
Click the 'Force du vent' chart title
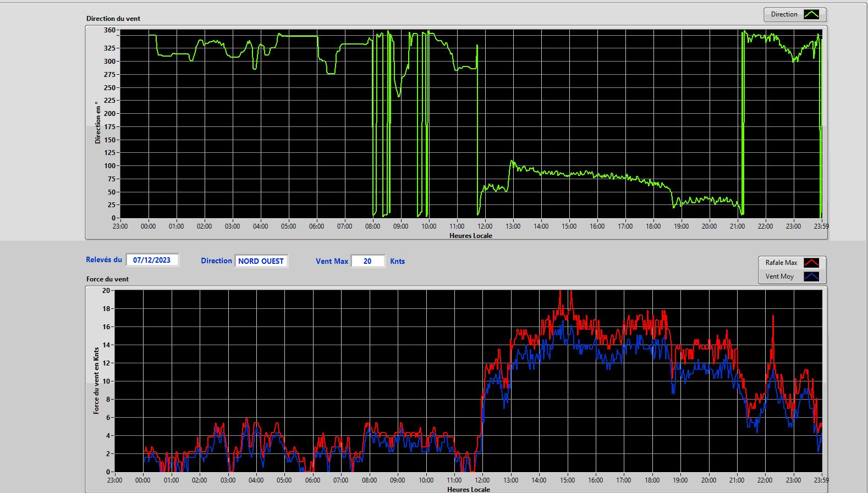pos(107,279)
